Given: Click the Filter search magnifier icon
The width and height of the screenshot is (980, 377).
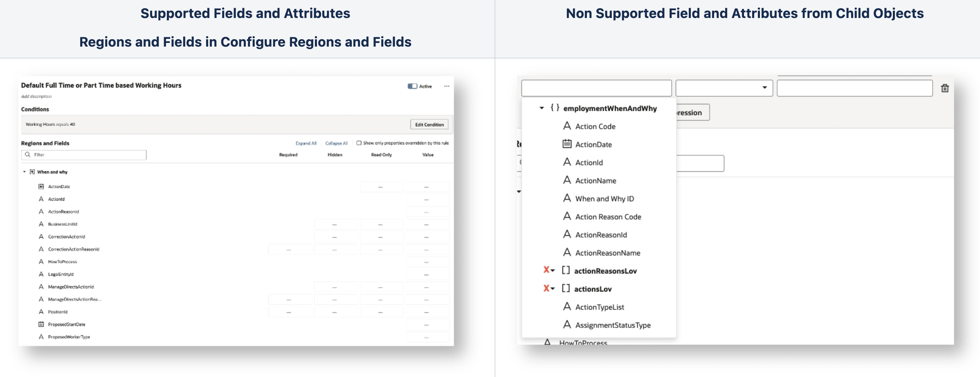Looking at the screenshot, I should 27,155.
